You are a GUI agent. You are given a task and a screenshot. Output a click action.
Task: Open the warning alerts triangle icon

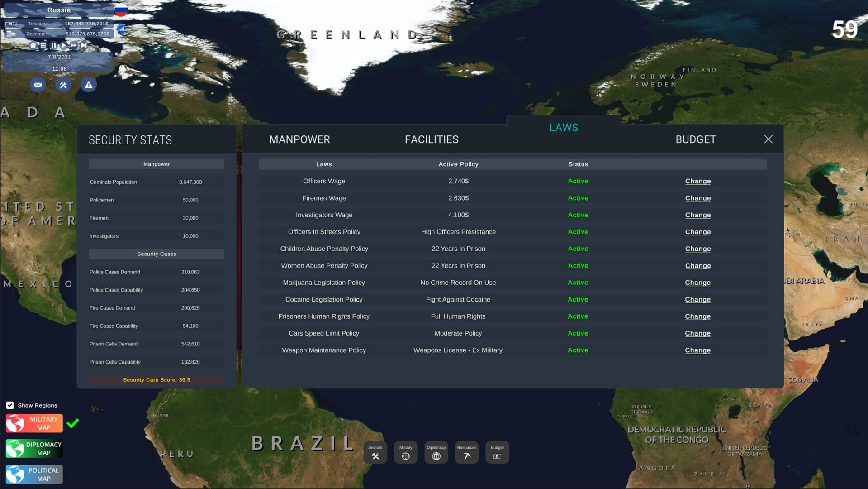[x=89, y=85]
